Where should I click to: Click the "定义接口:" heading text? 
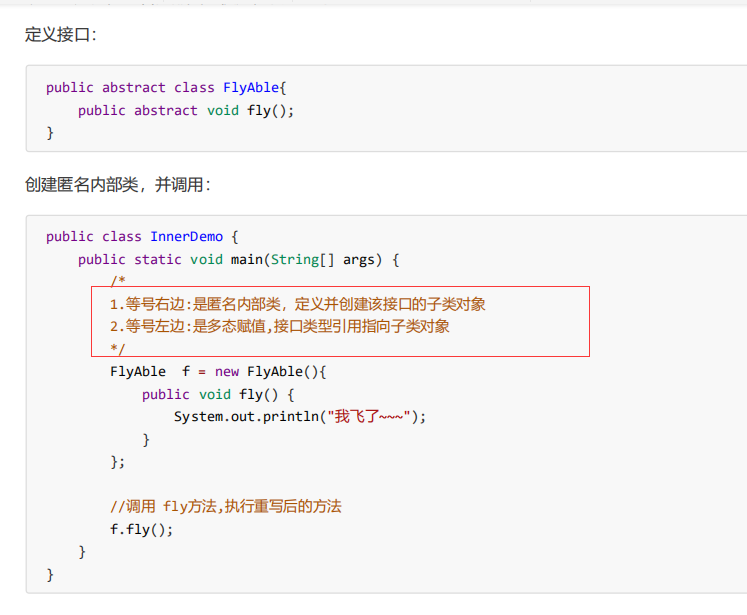[60, 35]
